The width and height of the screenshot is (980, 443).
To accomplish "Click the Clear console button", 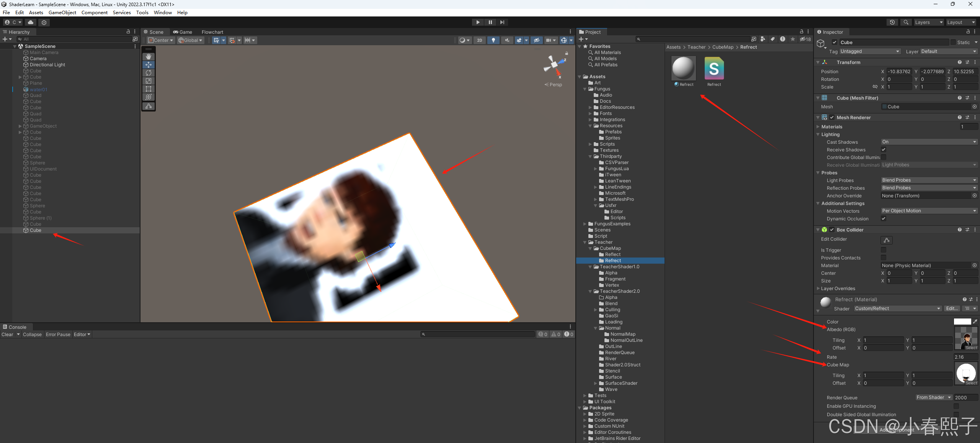I will pos(7,335).
